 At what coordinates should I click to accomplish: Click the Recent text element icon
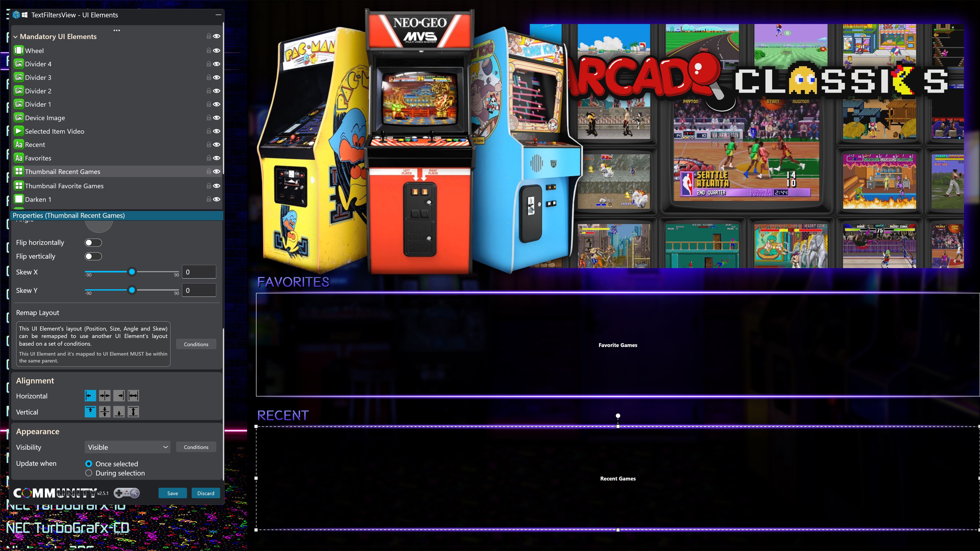(19, 144)
